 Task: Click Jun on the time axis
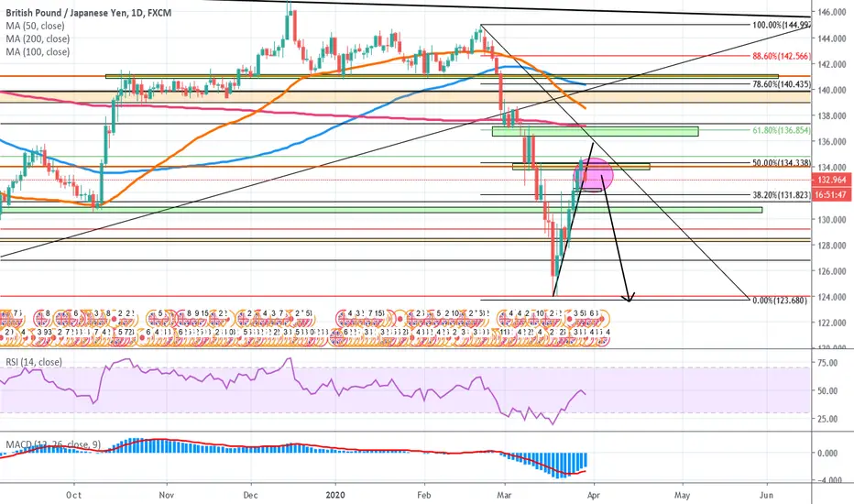(x=766, y=495)
